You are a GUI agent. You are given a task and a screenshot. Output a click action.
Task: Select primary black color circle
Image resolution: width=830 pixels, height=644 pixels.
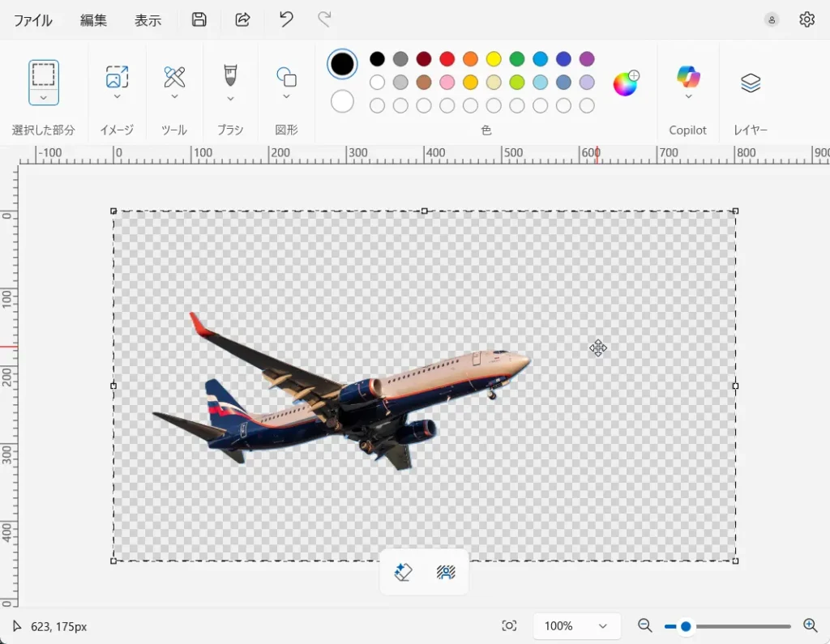[342, 64]
